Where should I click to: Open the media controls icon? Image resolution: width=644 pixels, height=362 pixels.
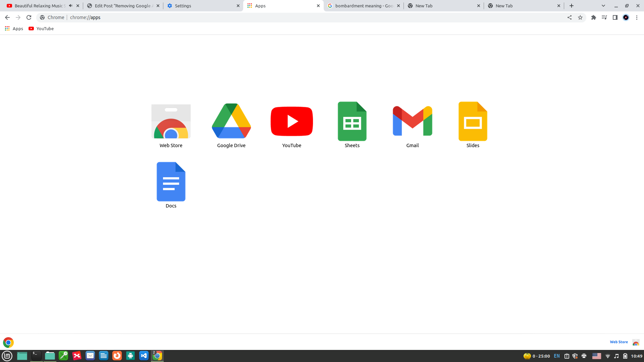pos(604,17)
